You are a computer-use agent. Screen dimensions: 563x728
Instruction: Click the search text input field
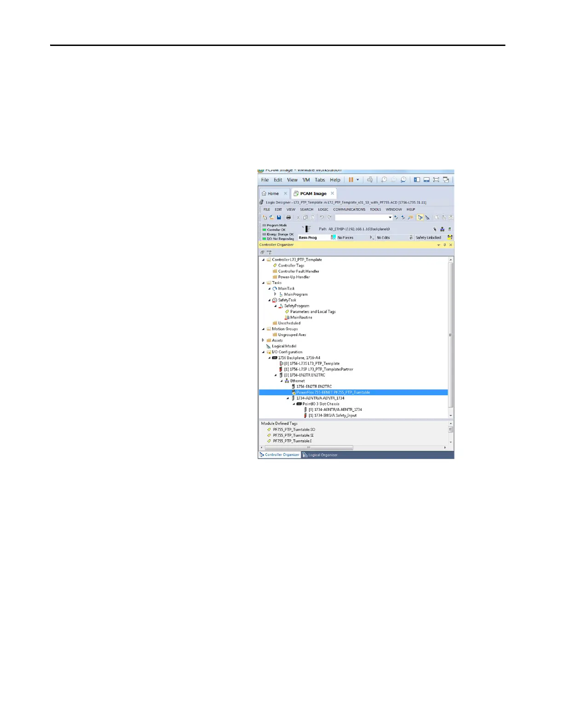[361, 217]
